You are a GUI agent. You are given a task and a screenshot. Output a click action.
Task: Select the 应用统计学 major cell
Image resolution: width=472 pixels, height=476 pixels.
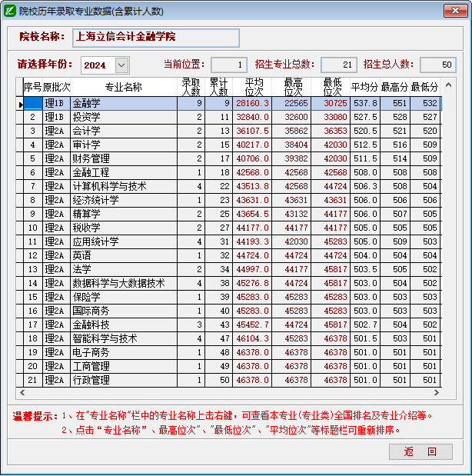tap(124, 242)
